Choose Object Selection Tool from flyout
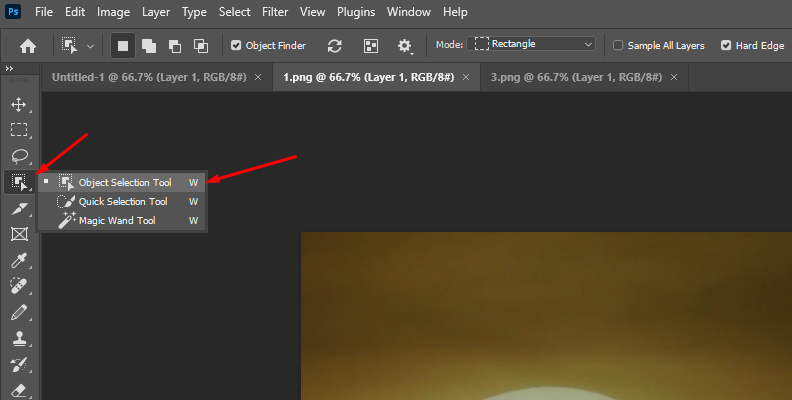 coord(122,182)
